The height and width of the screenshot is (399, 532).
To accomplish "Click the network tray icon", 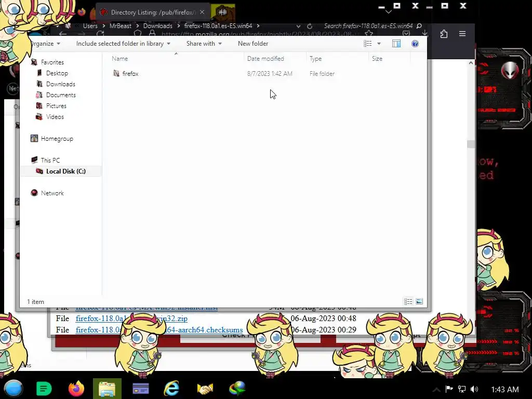I will tap(462, 389).
